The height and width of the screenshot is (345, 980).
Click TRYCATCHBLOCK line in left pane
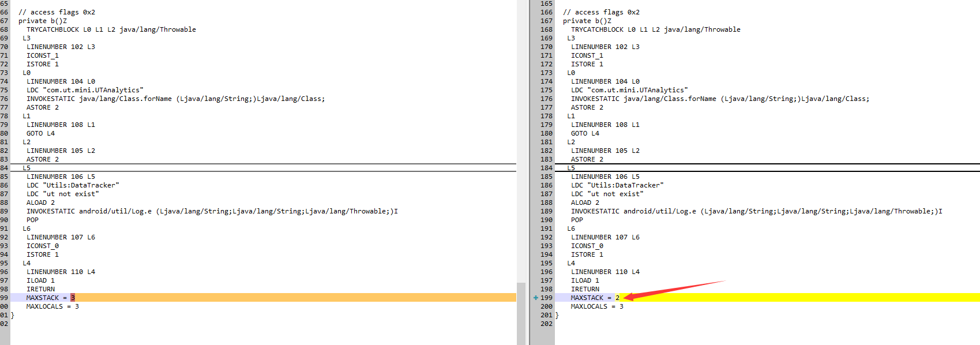[x=111, y=29]
